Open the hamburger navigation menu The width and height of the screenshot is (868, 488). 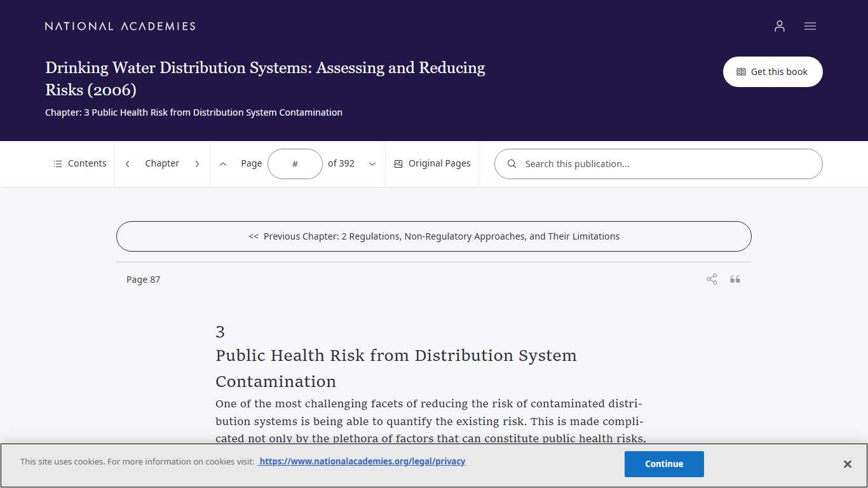click(810, 26)
